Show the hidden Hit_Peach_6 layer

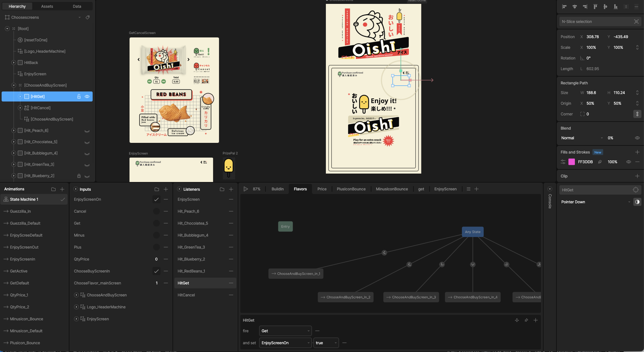click(87, 131)
